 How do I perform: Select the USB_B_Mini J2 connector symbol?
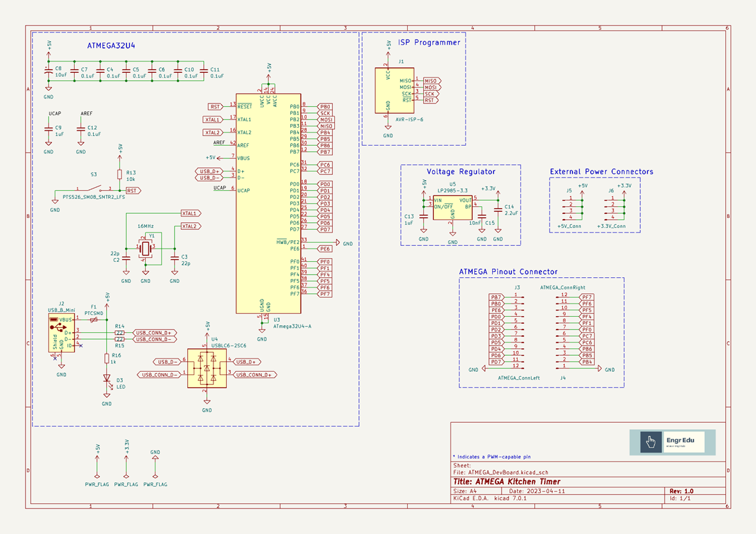click(x=61, y=333)
